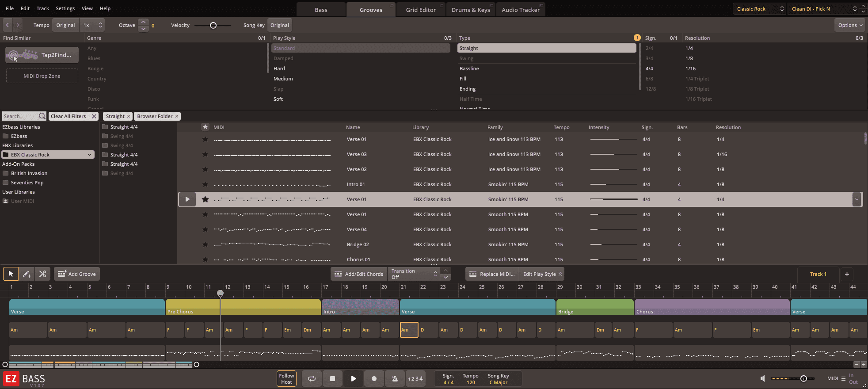
Task: Detach the Grooves tab into a window
Action: (x=392, y=5)
